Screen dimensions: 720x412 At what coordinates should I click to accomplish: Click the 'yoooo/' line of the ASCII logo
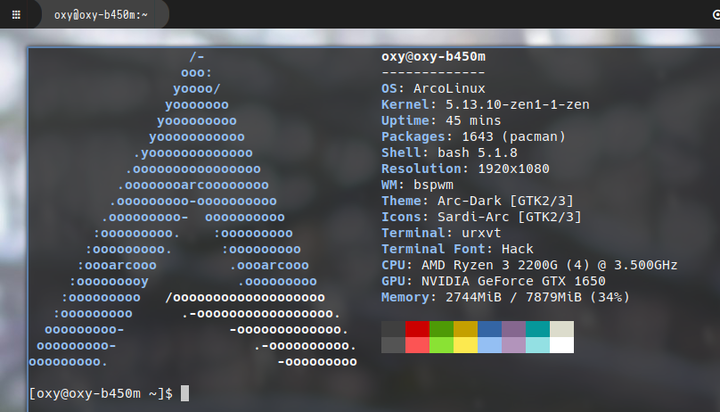tap(197, 88)
